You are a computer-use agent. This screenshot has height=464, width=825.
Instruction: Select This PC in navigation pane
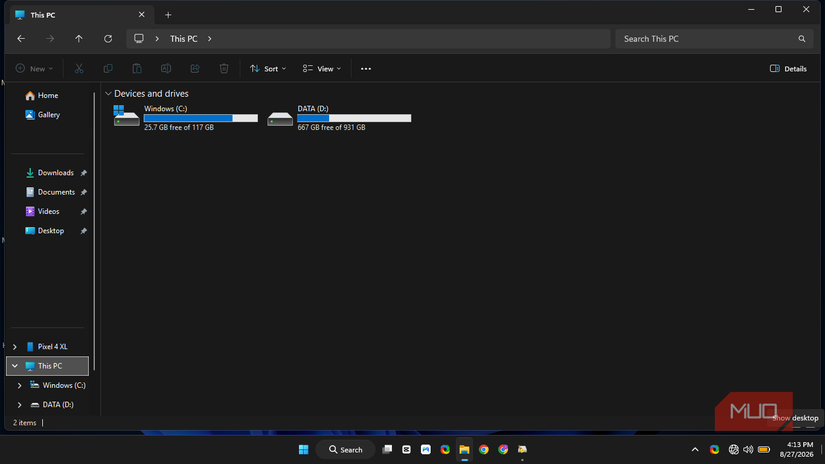click(47, 366)
